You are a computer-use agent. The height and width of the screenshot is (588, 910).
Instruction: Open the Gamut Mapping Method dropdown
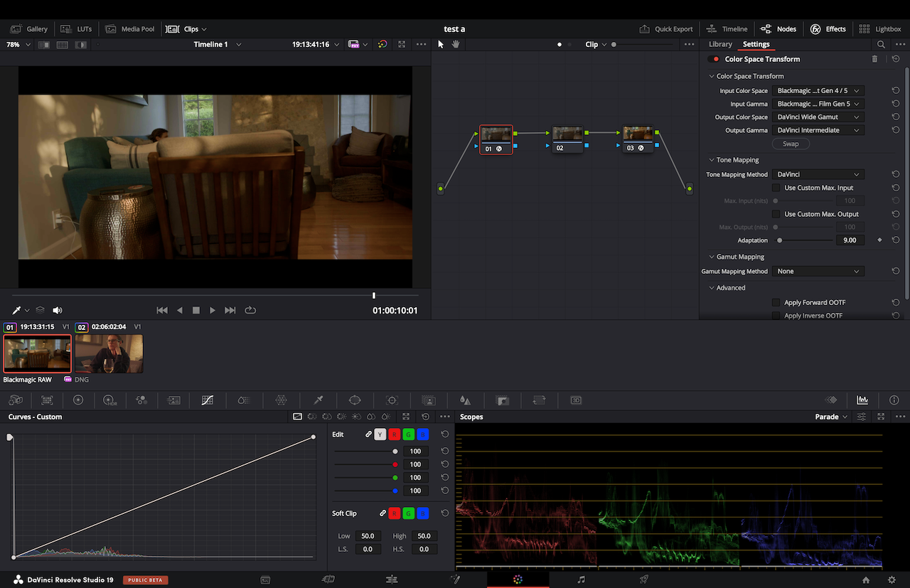pos(818,271)
